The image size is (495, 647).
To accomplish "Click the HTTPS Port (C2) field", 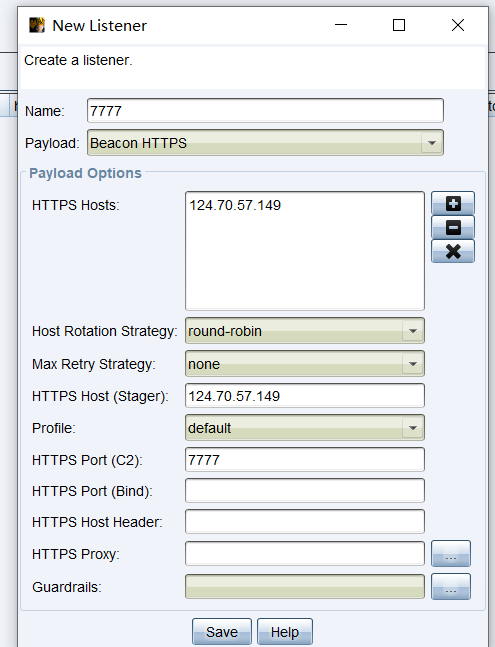I will point(305,460).
